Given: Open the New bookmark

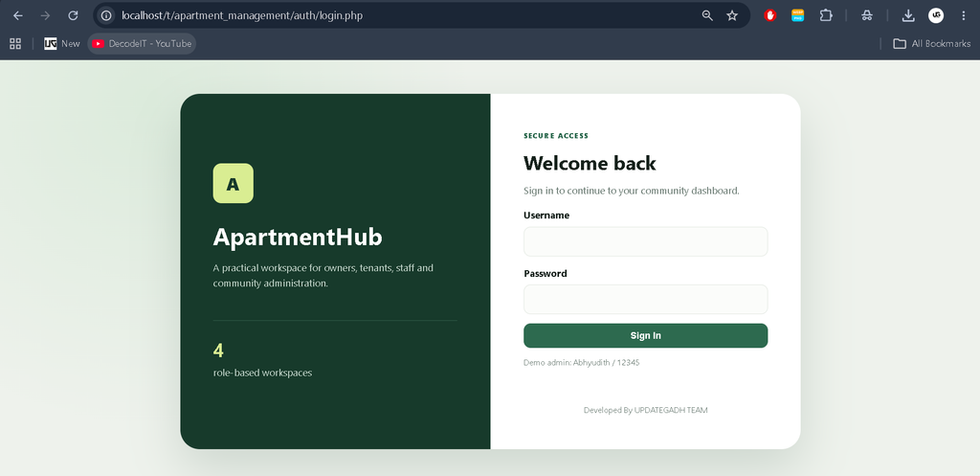Looking at the screenshot, I should [x=62, y=43].
